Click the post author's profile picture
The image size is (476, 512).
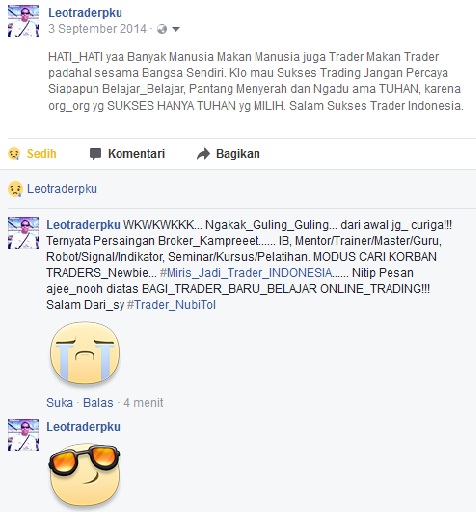(x=23, y=21)
